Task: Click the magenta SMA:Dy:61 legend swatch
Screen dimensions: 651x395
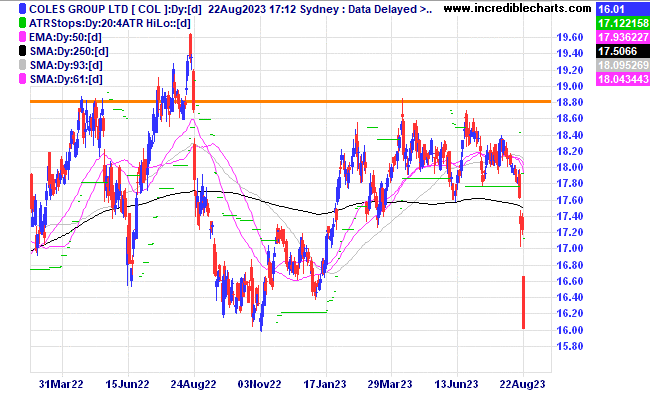Action: pyautogui.click(x=22, y=79)
